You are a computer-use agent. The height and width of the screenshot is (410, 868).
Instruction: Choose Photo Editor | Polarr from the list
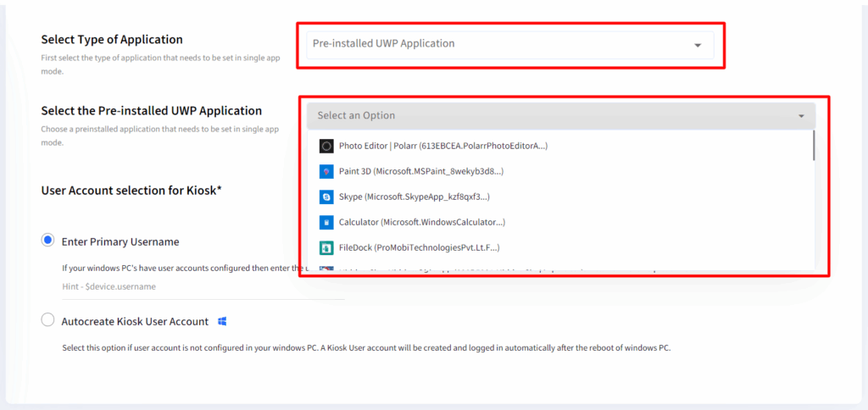click(442, 146)
